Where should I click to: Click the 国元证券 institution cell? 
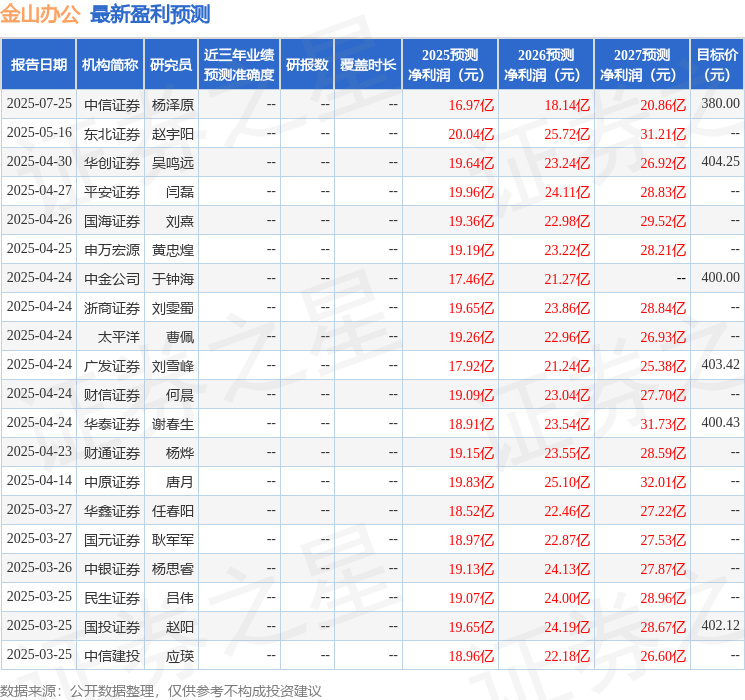pos(112,540)
